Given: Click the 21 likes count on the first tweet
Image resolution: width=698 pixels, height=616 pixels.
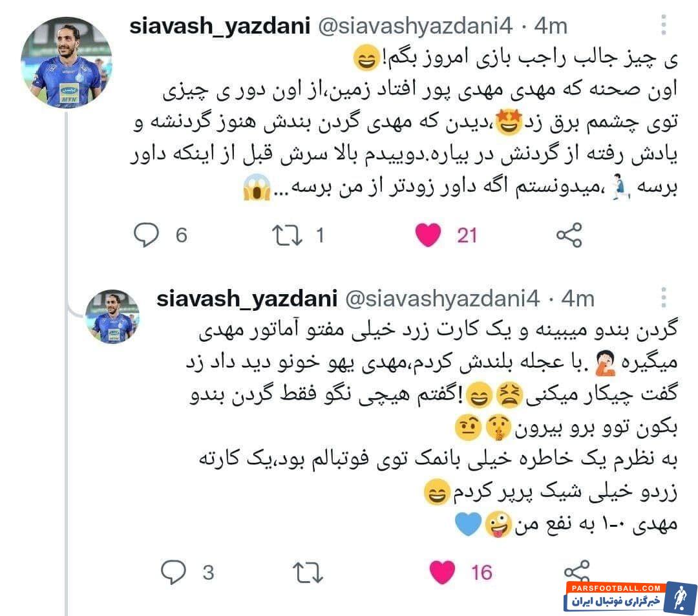Looking at the screenshot, I should 467,235.
